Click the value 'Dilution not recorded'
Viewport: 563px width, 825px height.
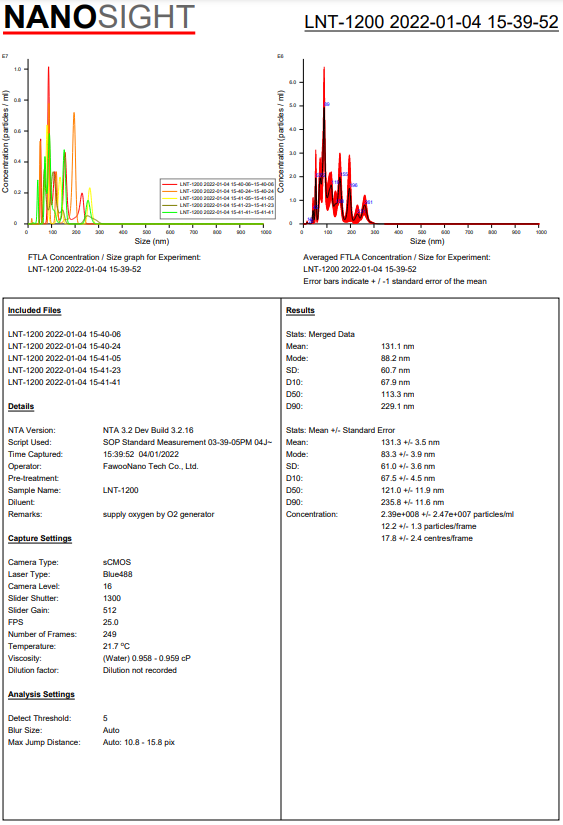tap(139, 670)
